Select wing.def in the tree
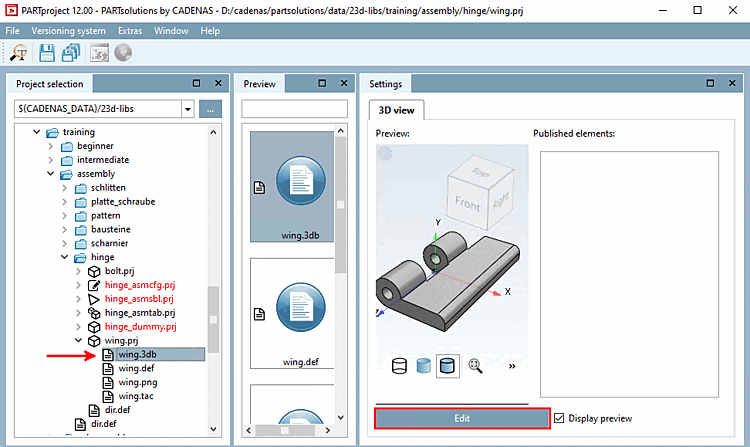Screen dimensions: 750x447 click(136, 368)
